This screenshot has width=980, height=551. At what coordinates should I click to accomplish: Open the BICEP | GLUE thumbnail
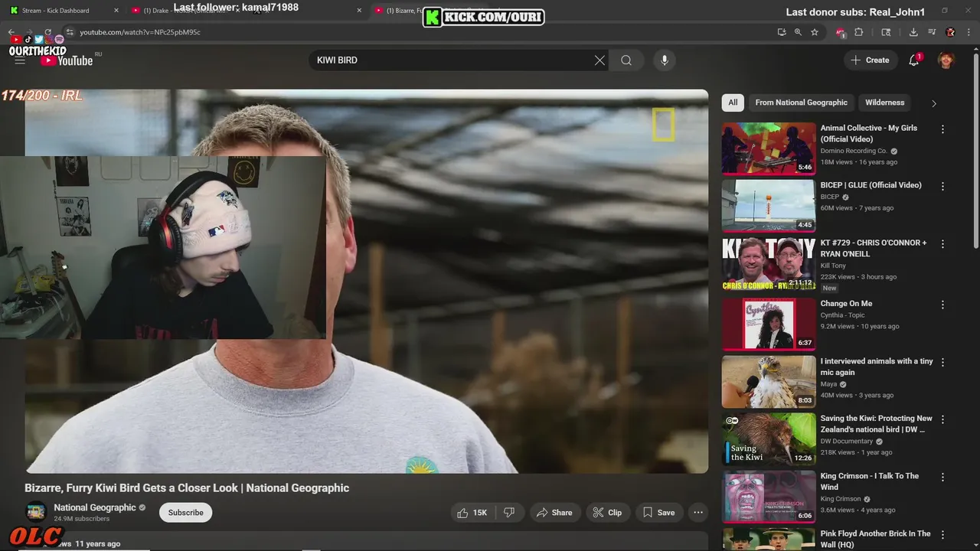coord(769,205)
